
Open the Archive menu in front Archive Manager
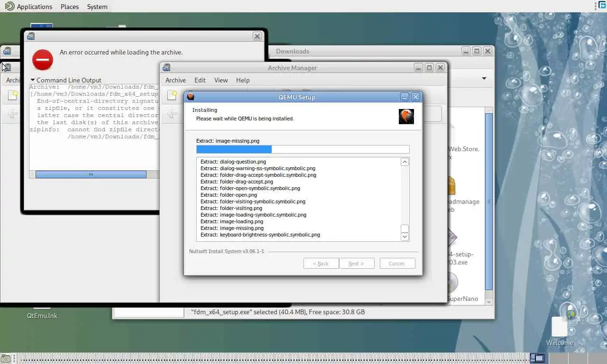click(175, 80)
